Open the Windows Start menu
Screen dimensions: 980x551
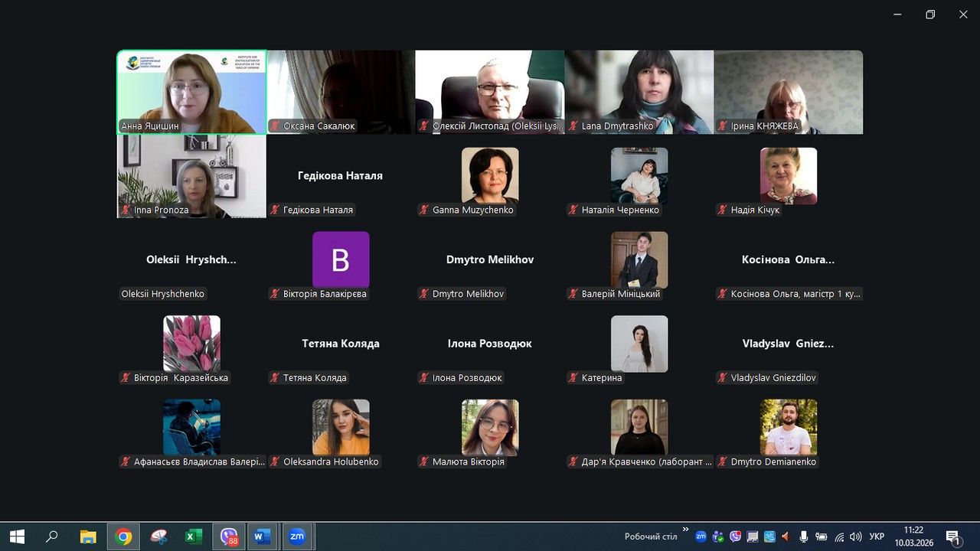coord(17,536)
